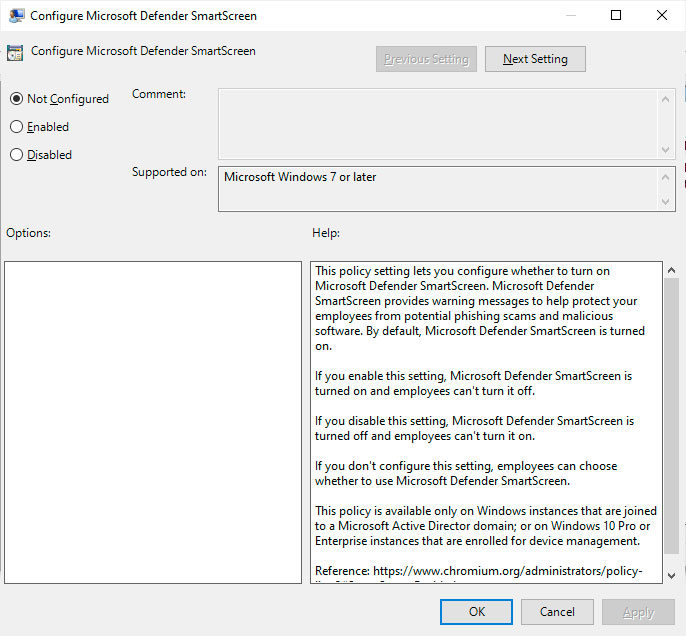The width and height of the screenshot is (686, 636).
Task: Maximize the Configure SmartScreen window
Action: [x=616, y=15]
